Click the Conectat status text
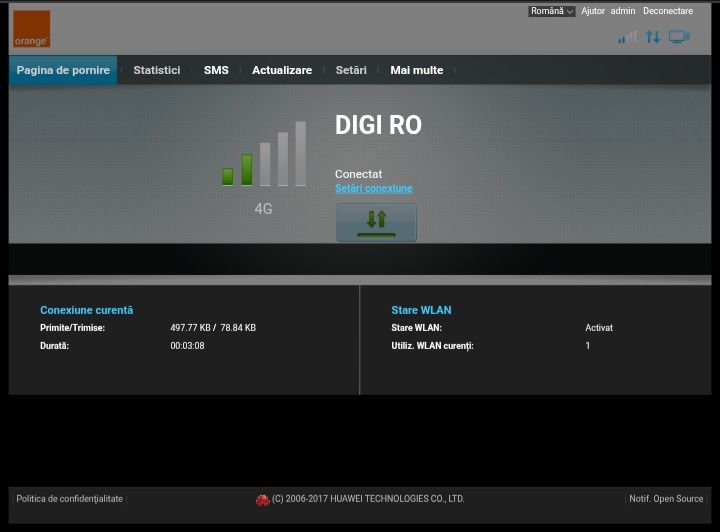Screen dimensions: 720x532 [x=358, y=174]
